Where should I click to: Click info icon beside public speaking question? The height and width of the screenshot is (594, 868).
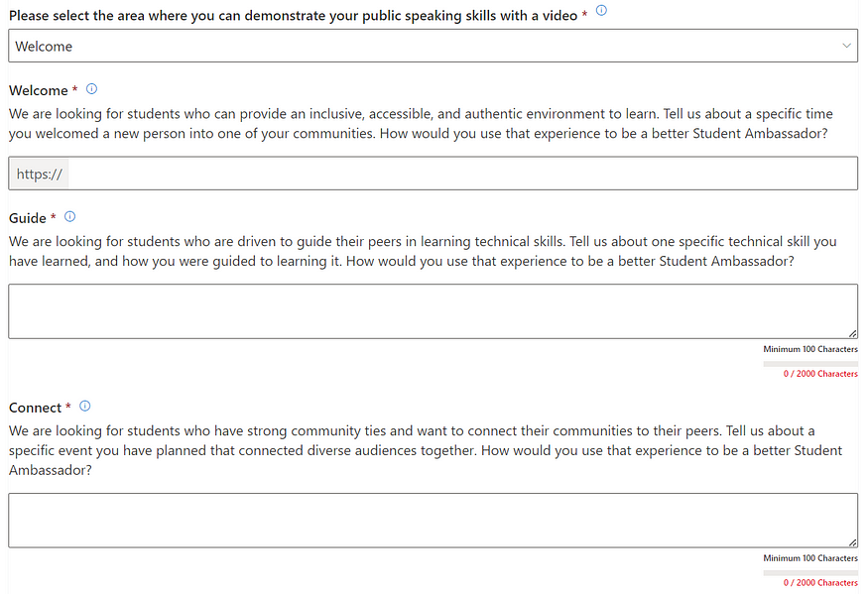(601, 10)
